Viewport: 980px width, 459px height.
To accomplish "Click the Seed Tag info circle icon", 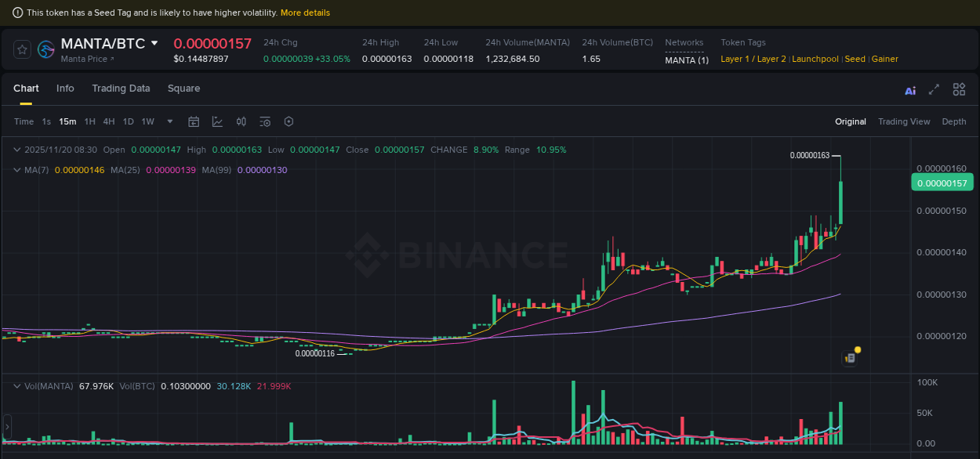I will point(17,12).
